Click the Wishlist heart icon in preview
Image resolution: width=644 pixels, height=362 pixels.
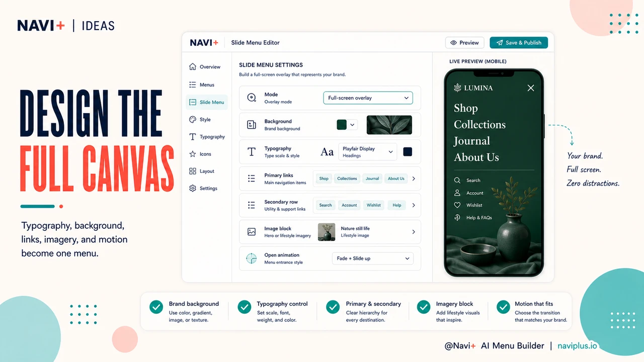[x=457, y=205]
